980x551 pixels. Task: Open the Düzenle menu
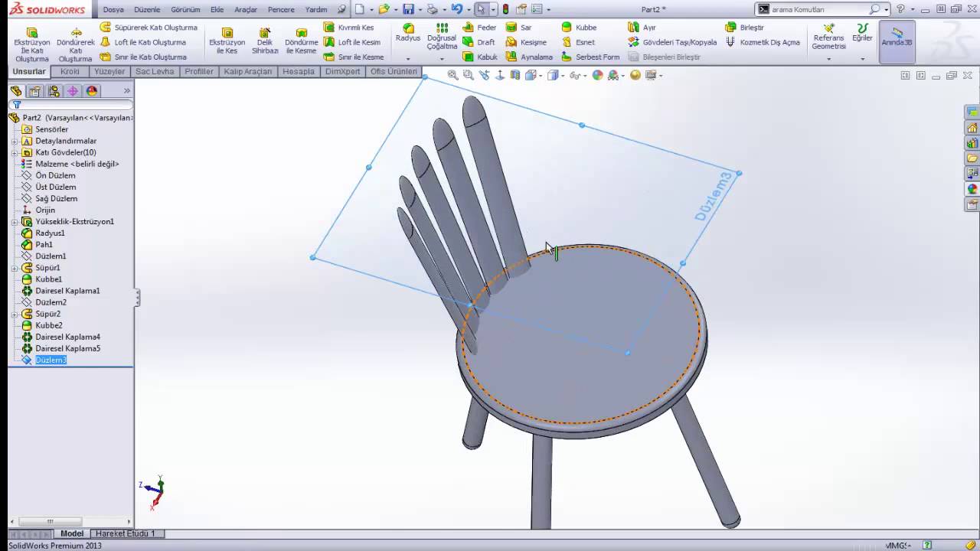point(147,9)
